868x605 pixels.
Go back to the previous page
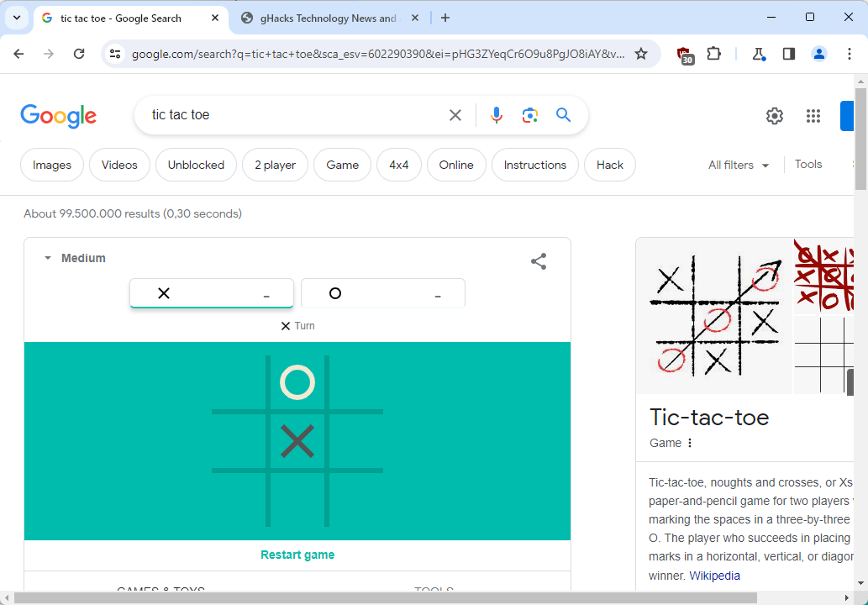coord(18,54)
